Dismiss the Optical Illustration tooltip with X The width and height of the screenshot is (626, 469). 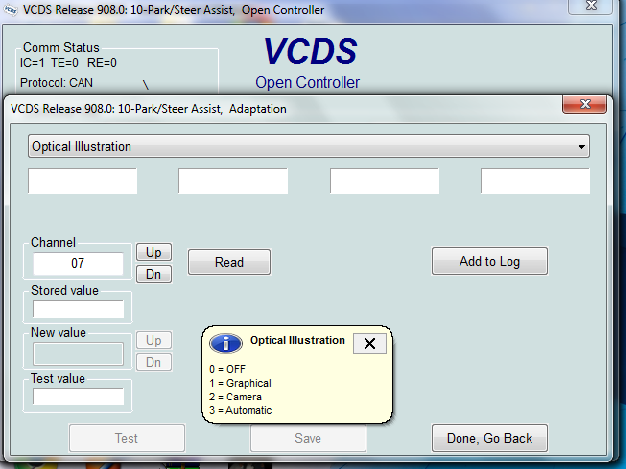tap(369, 343)
